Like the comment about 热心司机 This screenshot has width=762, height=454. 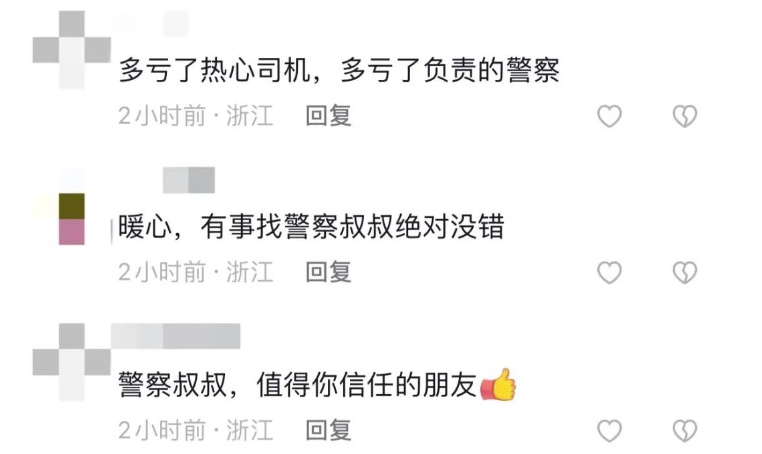point(609,116)
